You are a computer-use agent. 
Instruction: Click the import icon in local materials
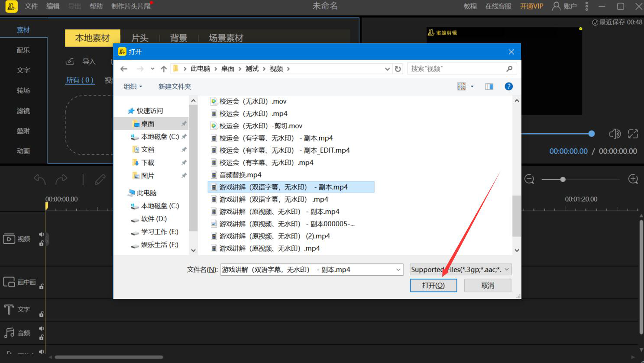click(70, 61)
